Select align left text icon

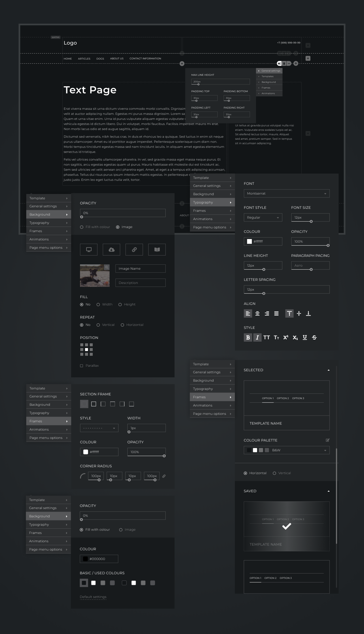coord(248,313)
